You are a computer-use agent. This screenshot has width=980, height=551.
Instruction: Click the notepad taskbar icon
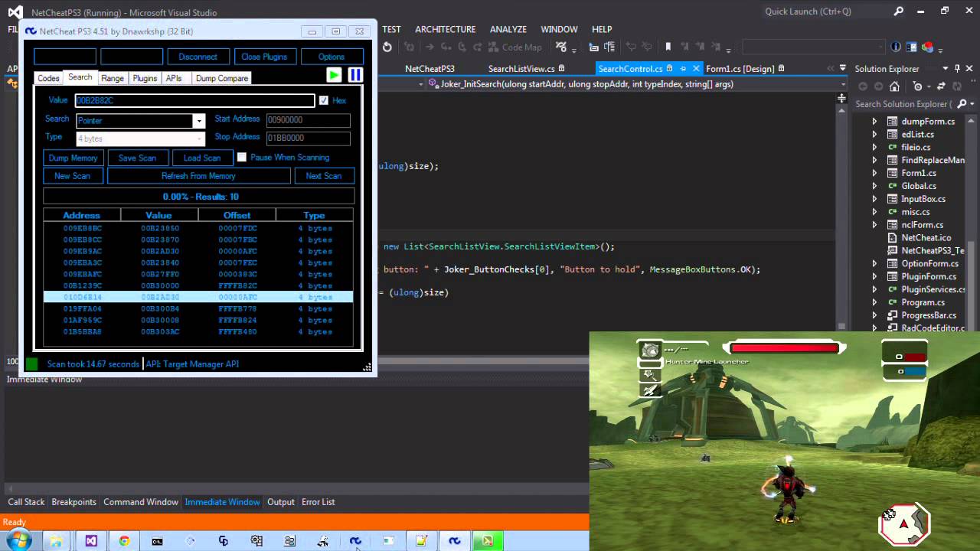[x=421, y=541]
